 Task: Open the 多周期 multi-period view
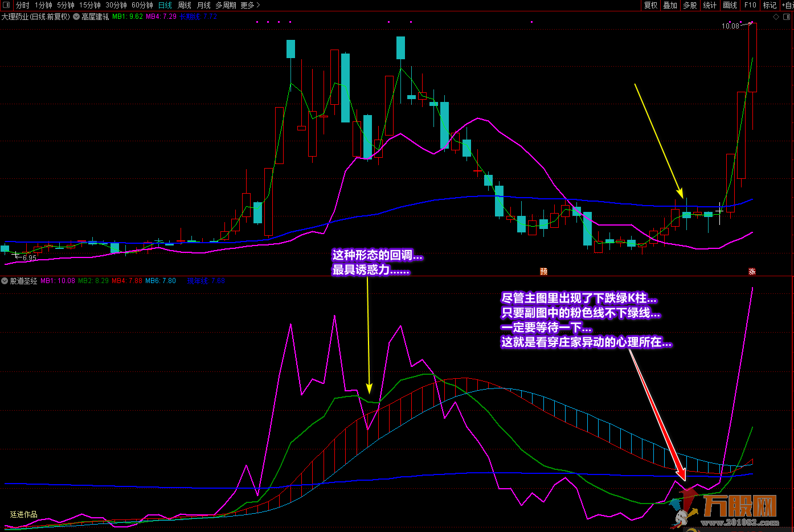(226, 5)
